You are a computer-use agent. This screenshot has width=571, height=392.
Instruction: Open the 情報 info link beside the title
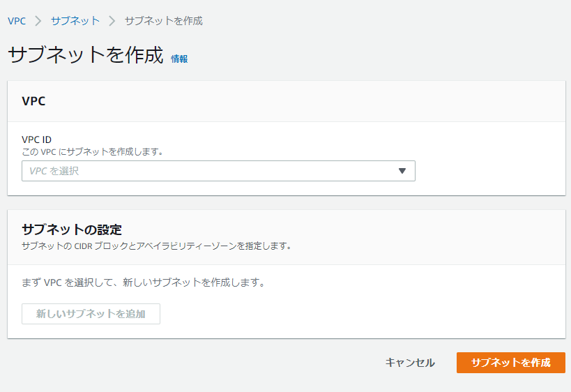click(x=179, y=59)
